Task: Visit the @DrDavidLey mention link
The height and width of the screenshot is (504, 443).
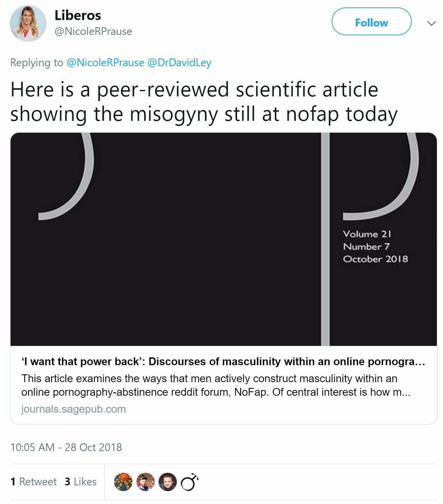Action: pos(179,62)
